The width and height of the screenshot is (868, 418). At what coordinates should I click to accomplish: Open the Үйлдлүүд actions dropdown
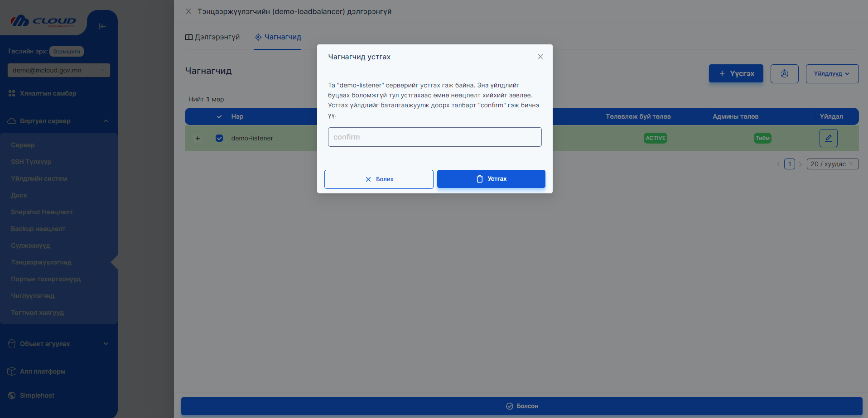[832, 74]
